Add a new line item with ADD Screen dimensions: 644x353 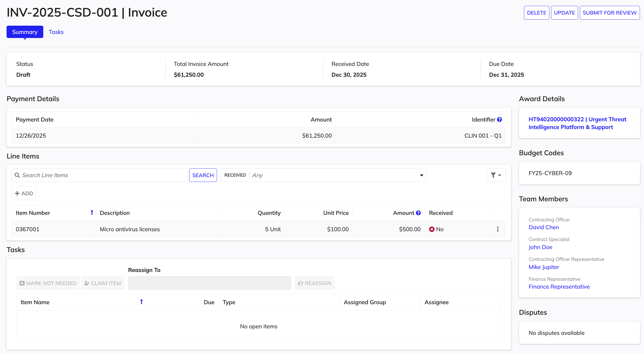point(24,193)
